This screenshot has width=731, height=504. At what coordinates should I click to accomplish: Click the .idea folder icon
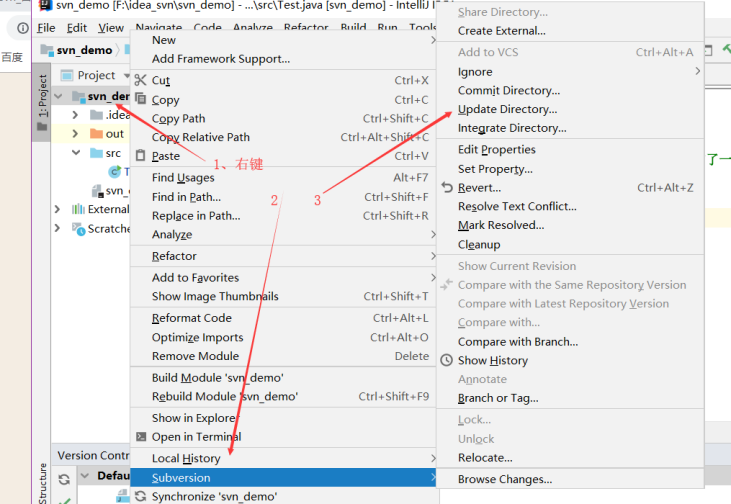96,115
